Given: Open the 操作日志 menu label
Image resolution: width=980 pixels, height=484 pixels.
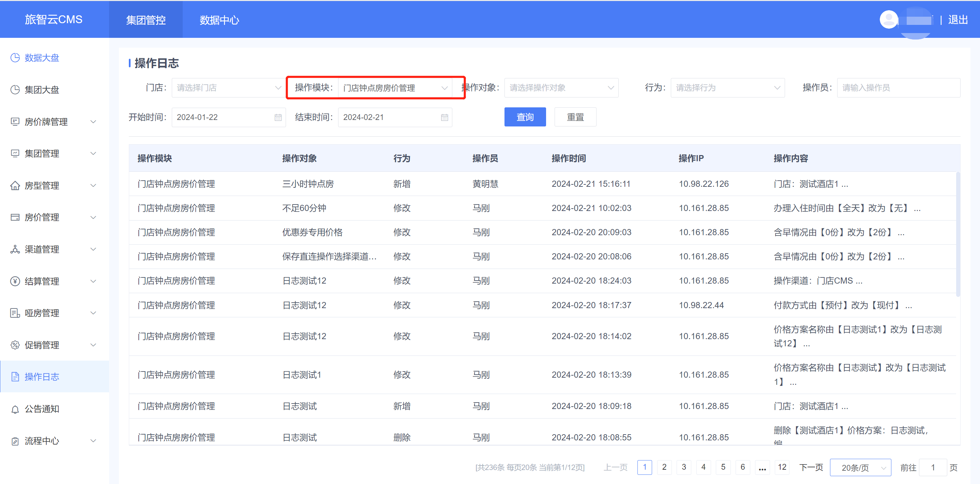Looking at the screenshot, I should point(42,377).
